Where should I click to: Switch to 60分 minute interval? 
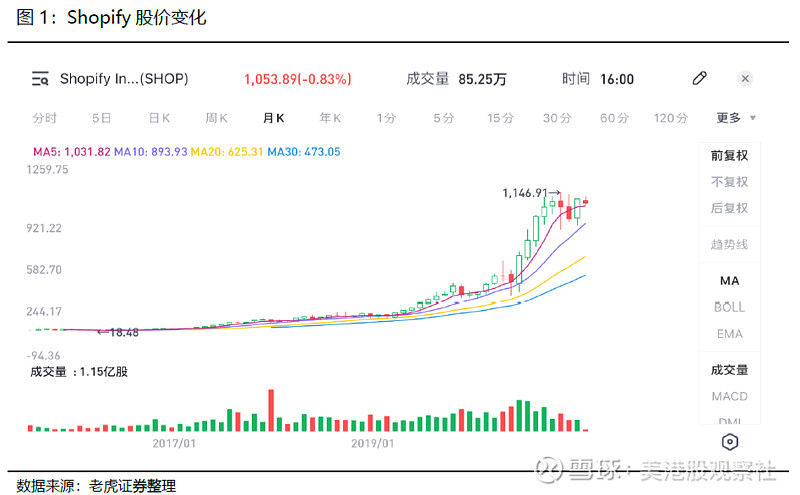614,118
